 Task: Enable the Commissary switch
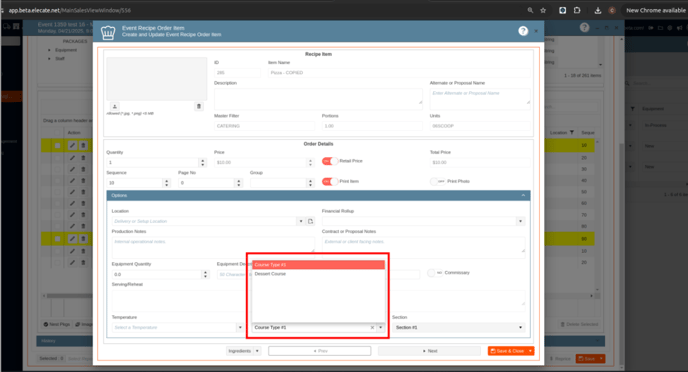[x=435, y=273]
